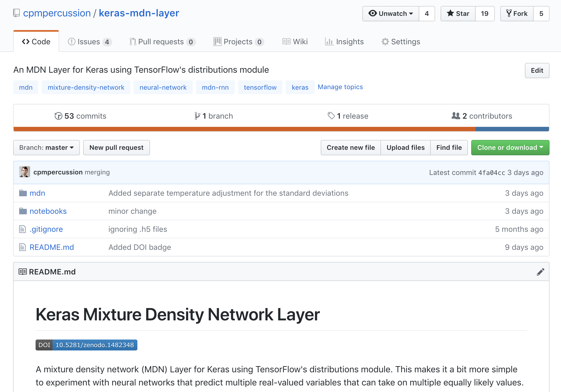The width and height of the screenshot is (561, 392).
Task: Click Manage topics link
Action: 340,87
